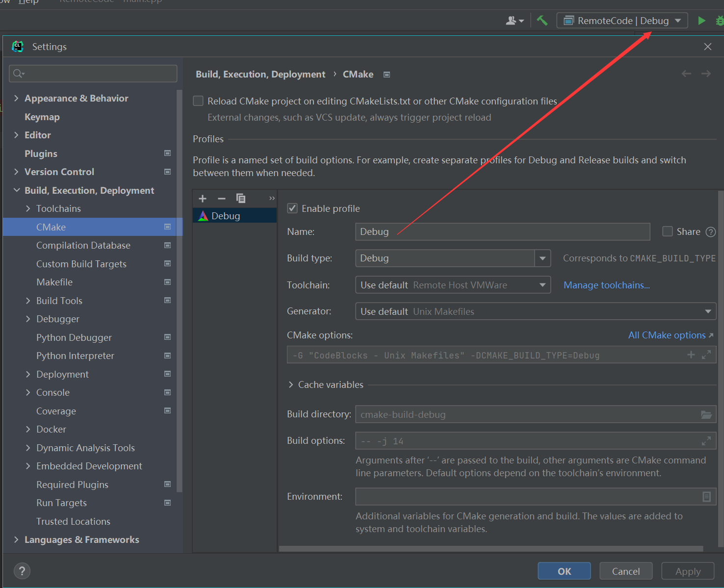724x588 pixels.
Task: Expand Cache variables section
Action: pos(291,385)
